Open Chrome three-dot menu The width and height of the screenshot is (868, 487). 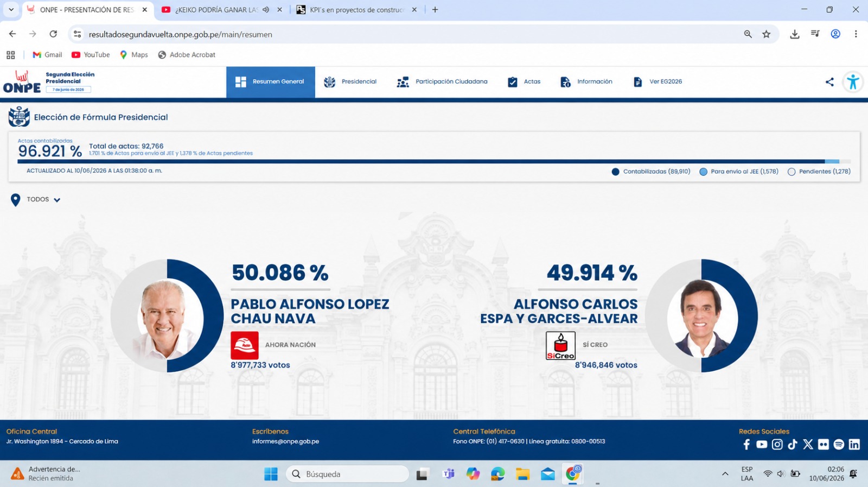coord(856,34)
